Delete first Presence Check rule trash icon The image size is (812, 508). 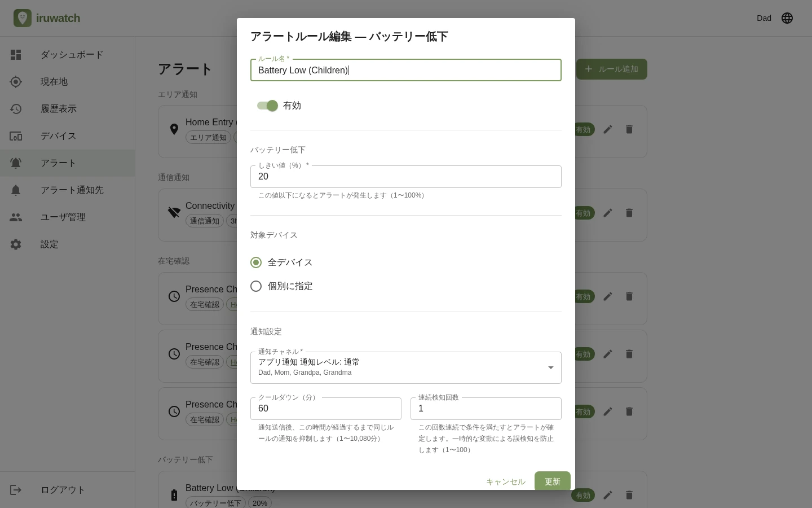(x=629, y=296)
